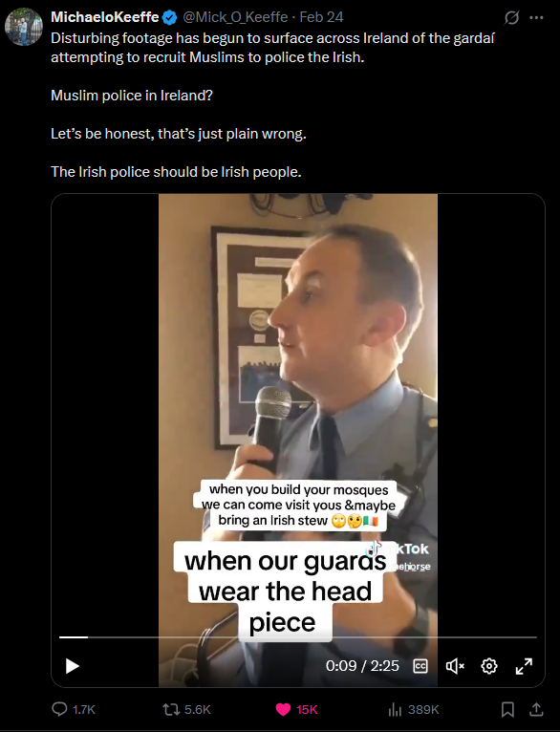560x732 pixels.
Task: Visit the @Mick_O_Keeffe handle
Action: (x=235, y=17)
